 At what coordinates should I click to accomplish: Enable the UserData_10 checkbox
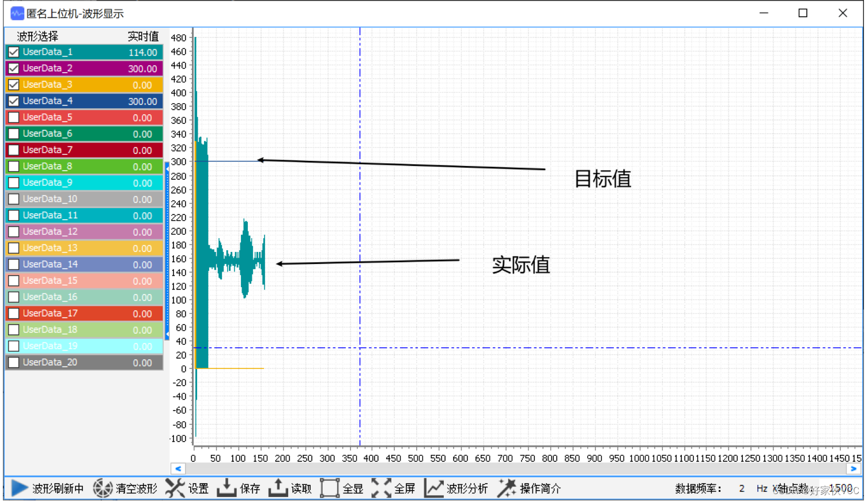pos(14,199)
